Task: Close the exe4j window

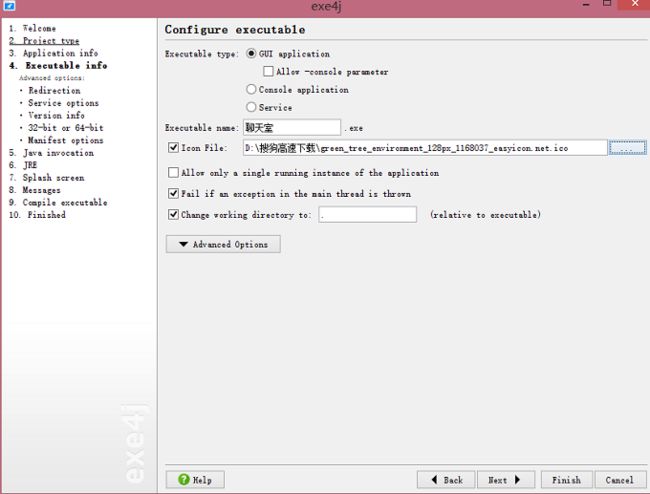Action: [x=634, y=4]
